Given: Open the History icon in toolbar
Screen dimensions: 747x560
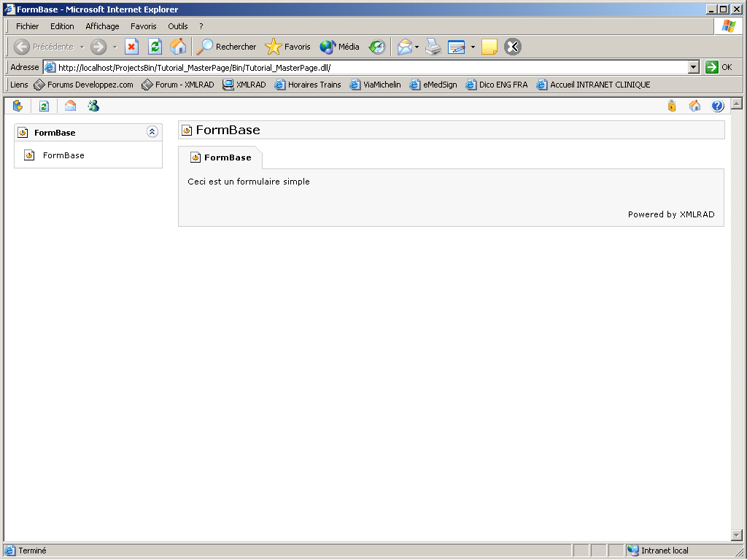Looking at the screenshot, I should coord(376,47).
